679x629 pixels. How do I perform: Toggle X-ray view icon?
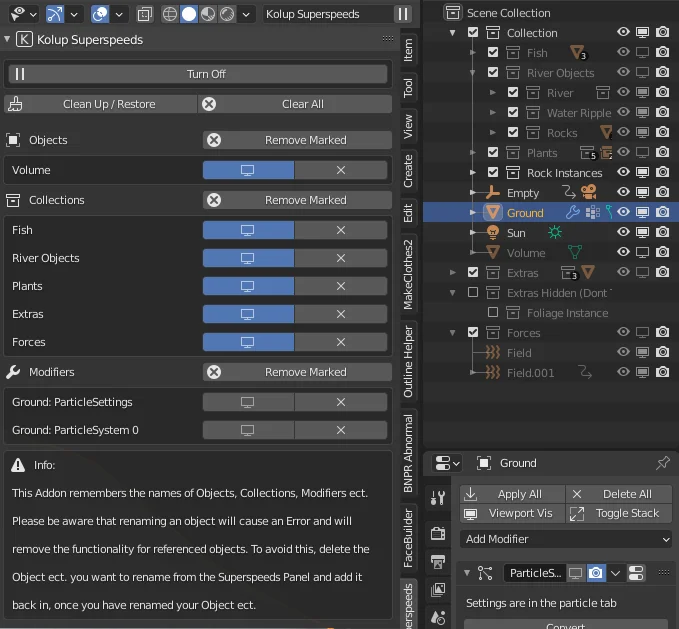pos(145,14)
